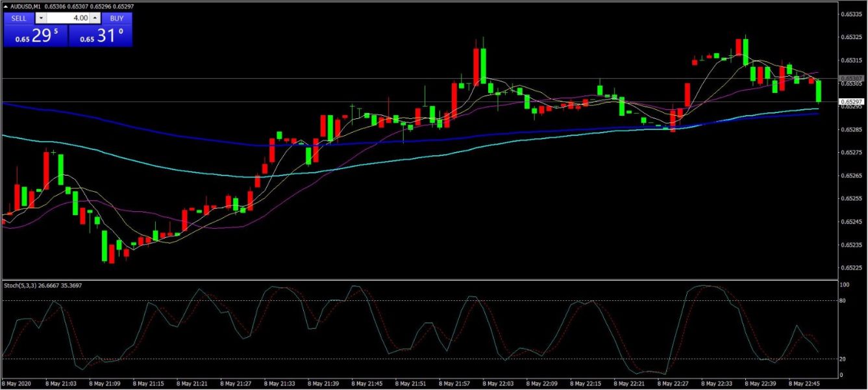Screen dimensions: 868x390
Task: Click the "8 May 21:15" time label
Action: tap(149, 383)
